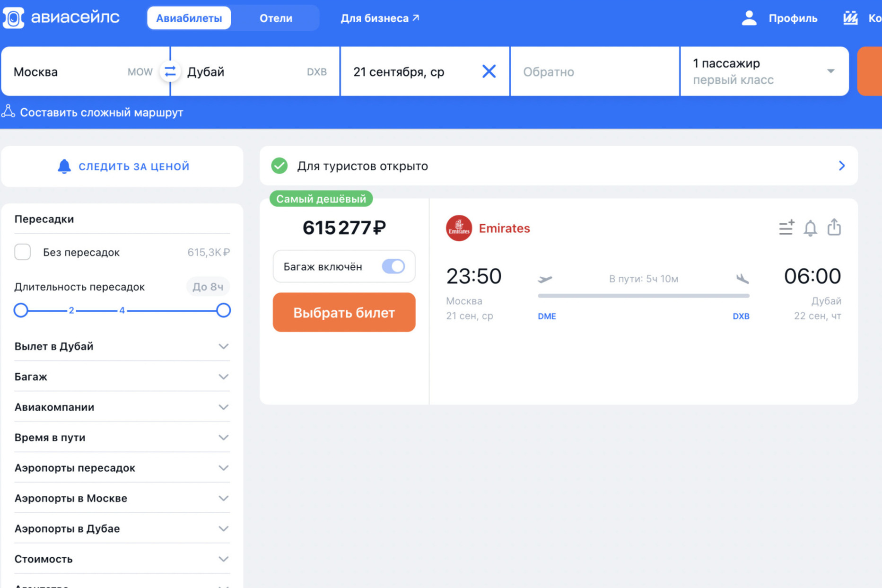The image size is (882, 588).
Task: Open the Для бизнеса link
Action: point(380,18)
